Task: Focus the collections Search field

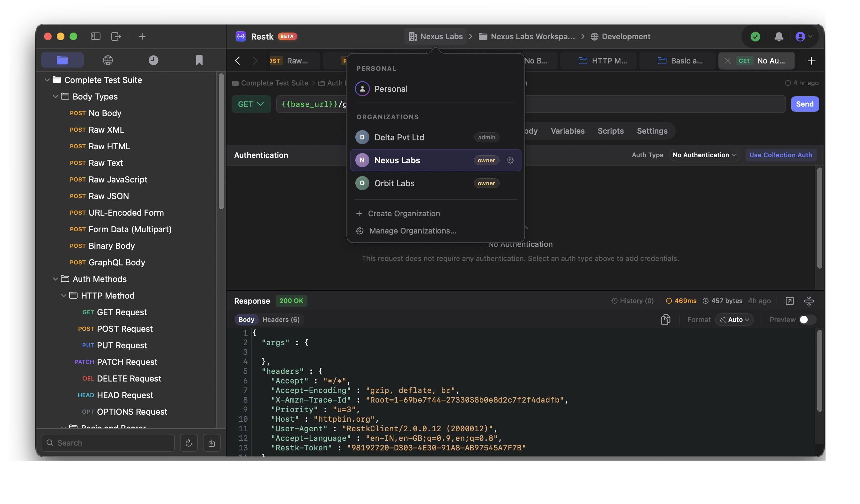Action: click(x=108, y=442)
